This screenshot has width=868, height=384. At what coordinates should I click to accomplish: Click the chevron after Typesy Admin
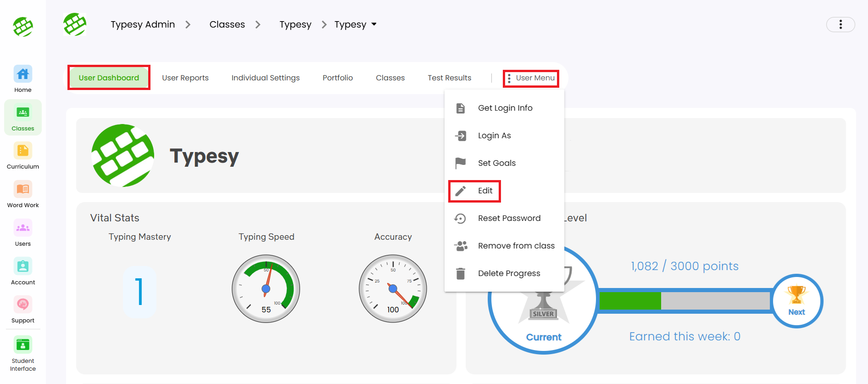188,24
